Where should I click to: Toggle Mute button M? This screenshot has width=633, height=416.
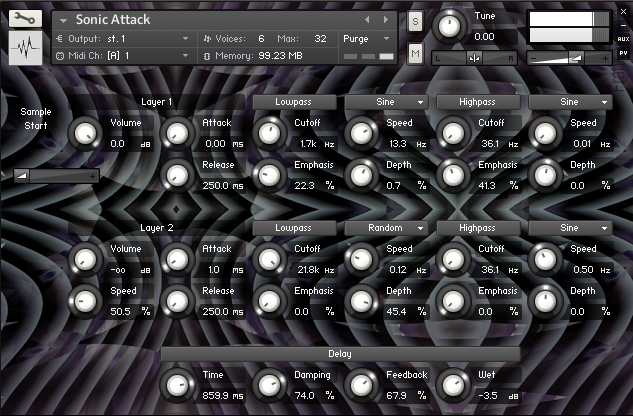(415, 53)
